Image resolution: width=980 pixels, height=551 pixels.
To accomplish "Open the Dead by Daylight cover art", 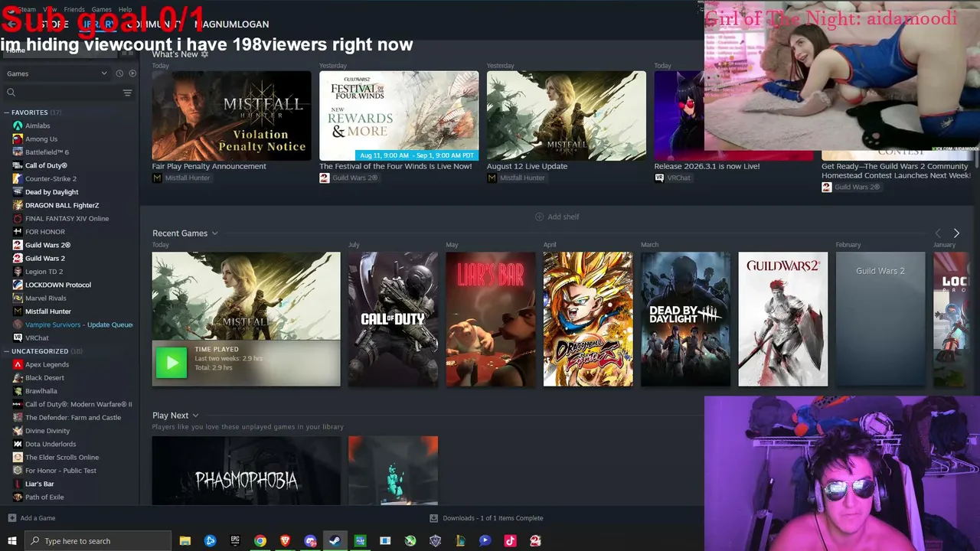I will pyautogui.click(x=685, y=319).
